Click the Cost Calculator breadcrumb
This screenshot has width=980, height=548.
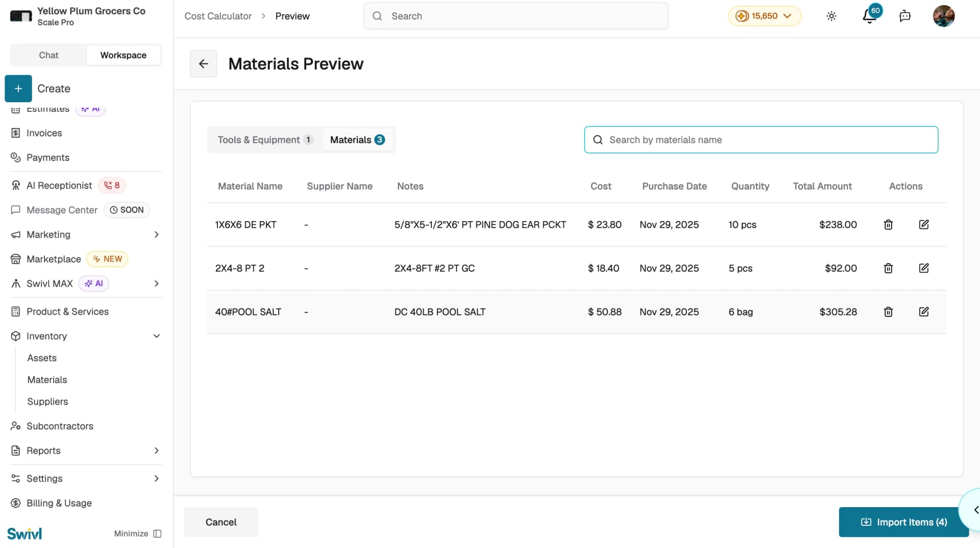(x=218, y=16)
